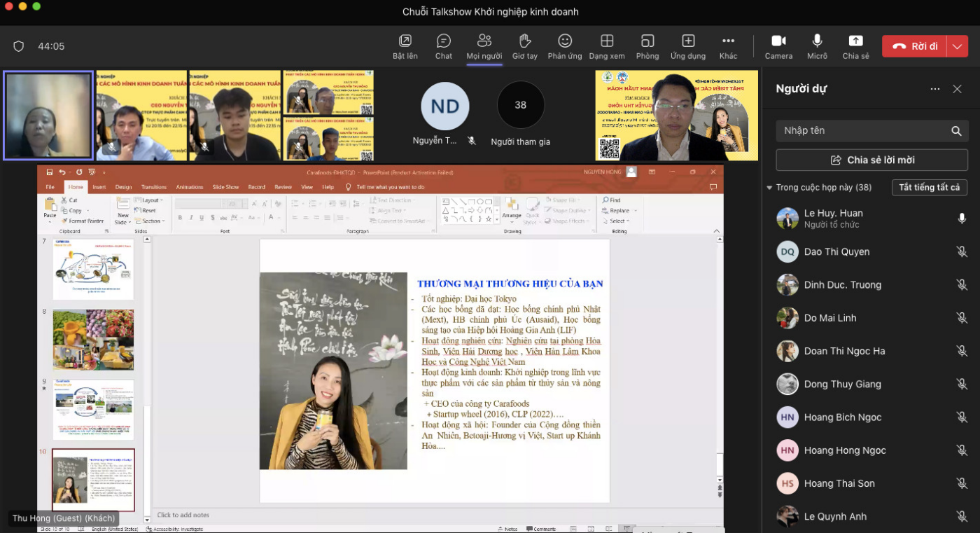
Task: Click the Bật lên pop-out icon
Action: pos(405,41)
